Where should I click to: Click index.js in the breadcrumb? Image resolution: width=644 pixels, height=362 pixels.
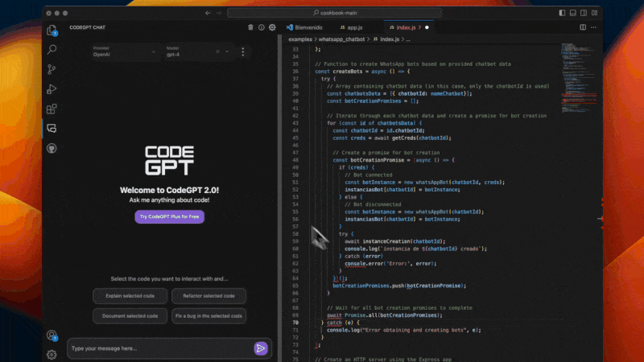coord(390,39)
